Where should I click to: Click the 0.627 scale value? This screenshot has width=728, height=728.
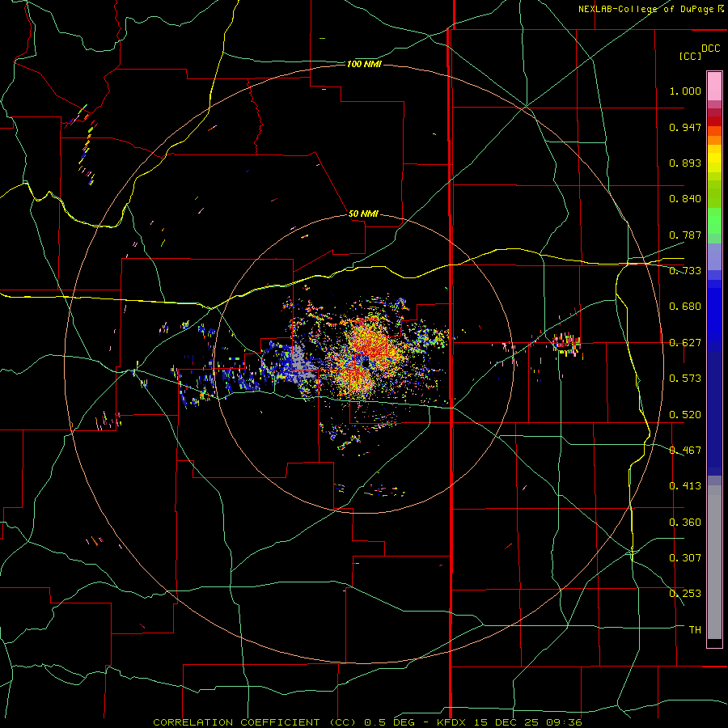click(x=685, y=343)
